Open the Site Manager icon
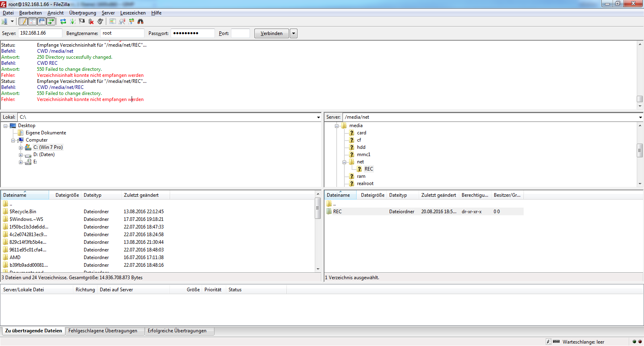Viewport: 644px width, 346px height. [x=5, y=22]
